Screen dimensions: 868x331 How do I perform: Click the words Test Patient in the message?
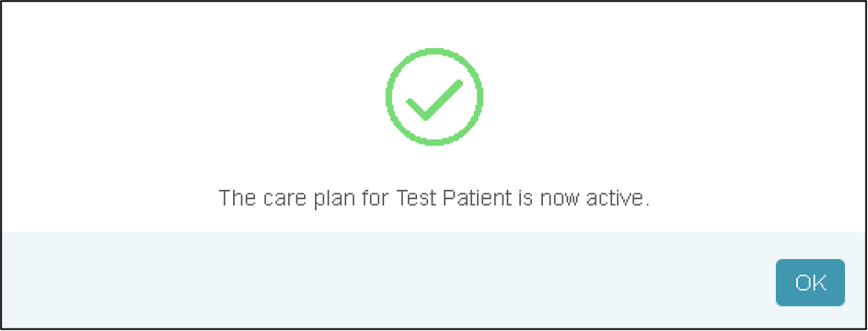(453, 198)
